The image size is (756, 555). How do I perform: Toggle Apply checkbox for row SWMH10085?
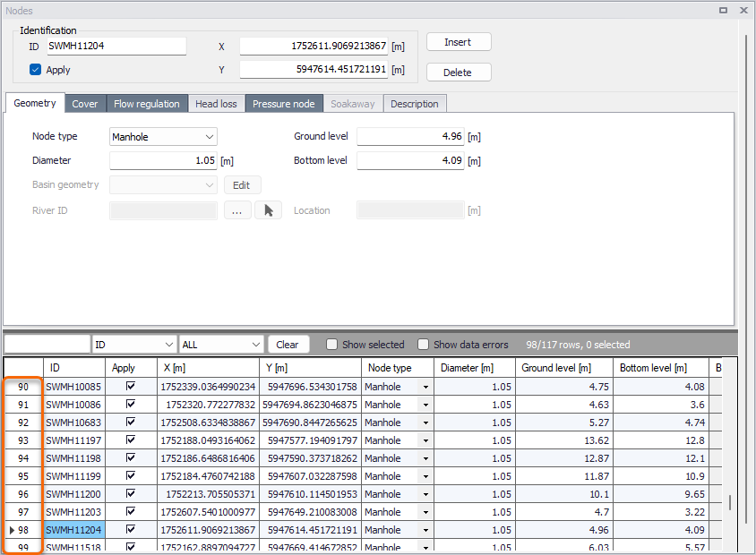[x=130, y=386]
